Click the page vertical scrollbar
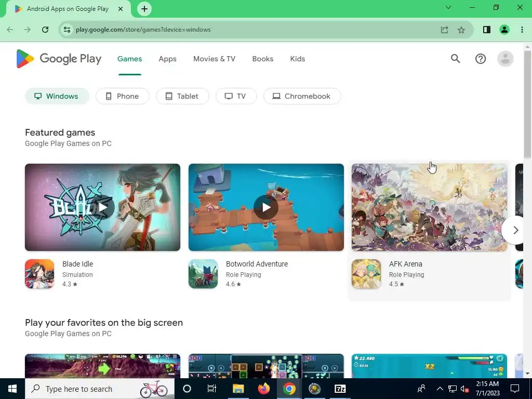 click(x=527, y=105)
